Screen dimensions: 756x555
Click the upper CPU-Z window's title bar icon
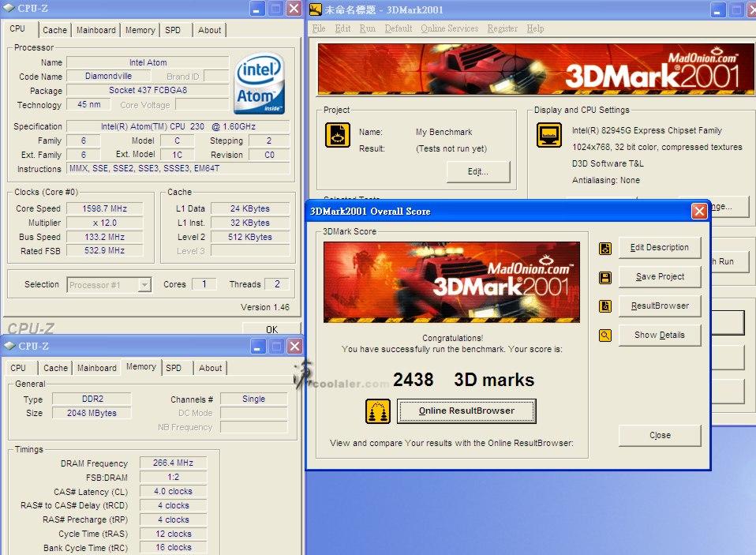coord(9,8)
